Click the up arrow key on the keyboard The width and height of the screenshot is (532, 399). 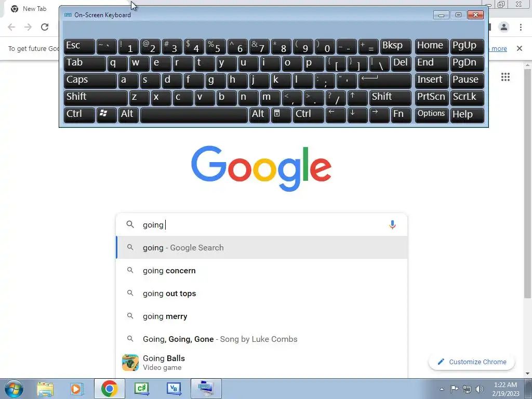(x=357, y=98)
